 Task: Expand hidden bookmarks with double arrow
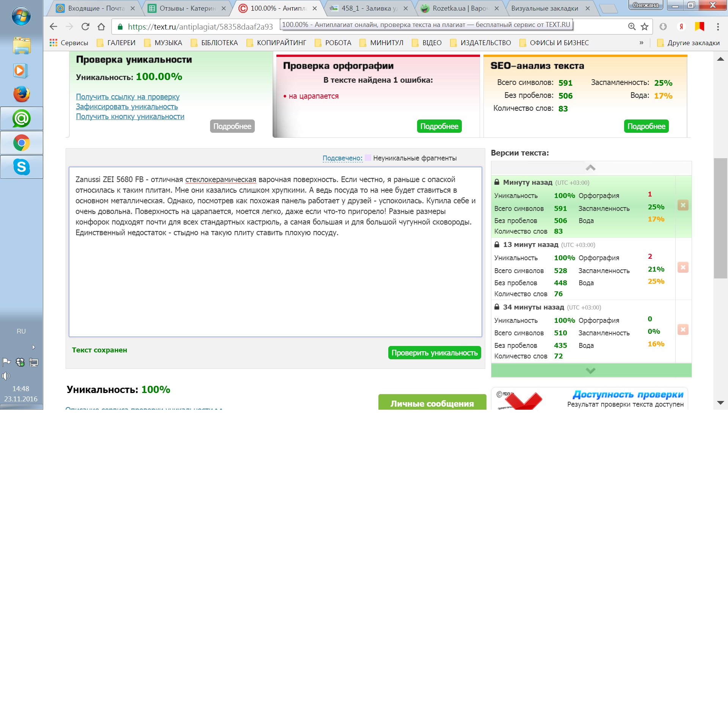click(641, 43)
